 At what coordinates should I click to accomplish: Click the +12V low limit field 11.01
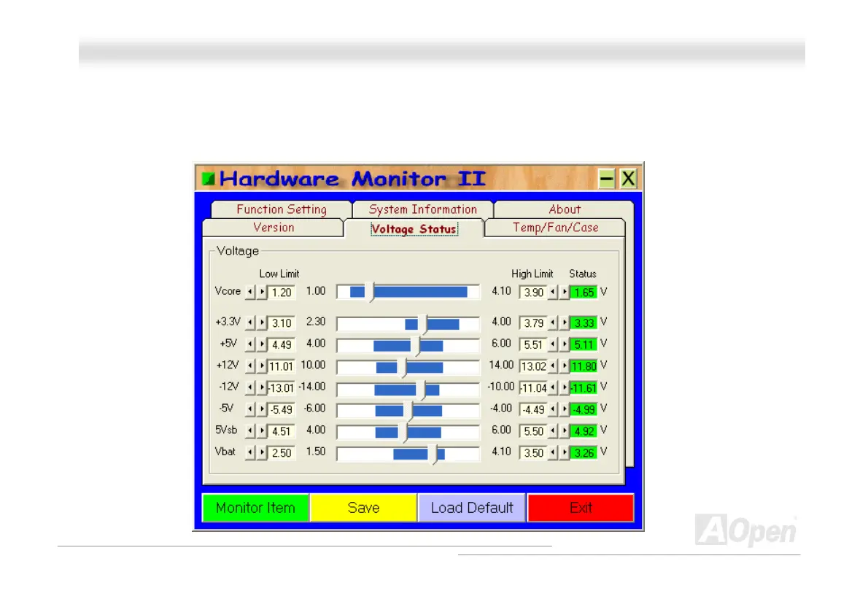tap(282, 366)
